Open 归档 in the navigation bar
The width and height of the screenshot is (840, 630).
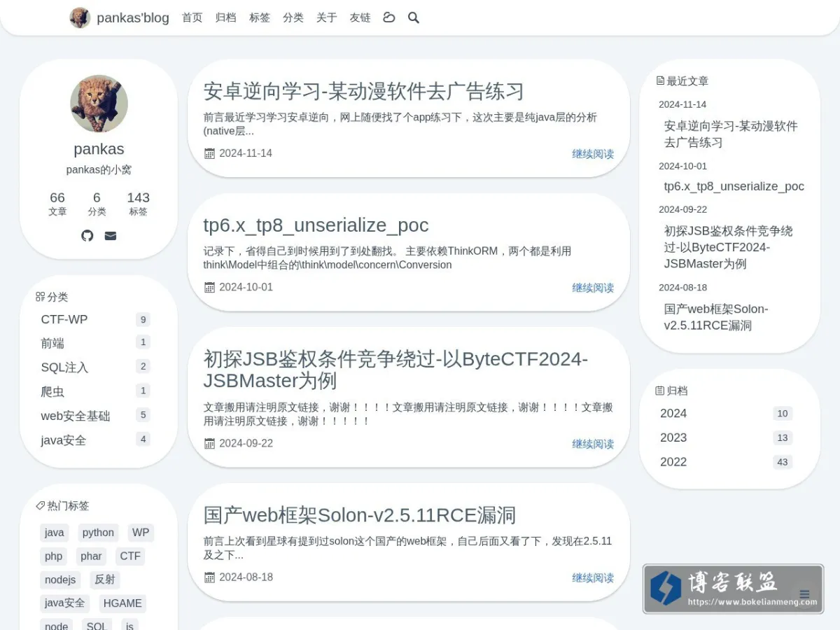point(226,17)
